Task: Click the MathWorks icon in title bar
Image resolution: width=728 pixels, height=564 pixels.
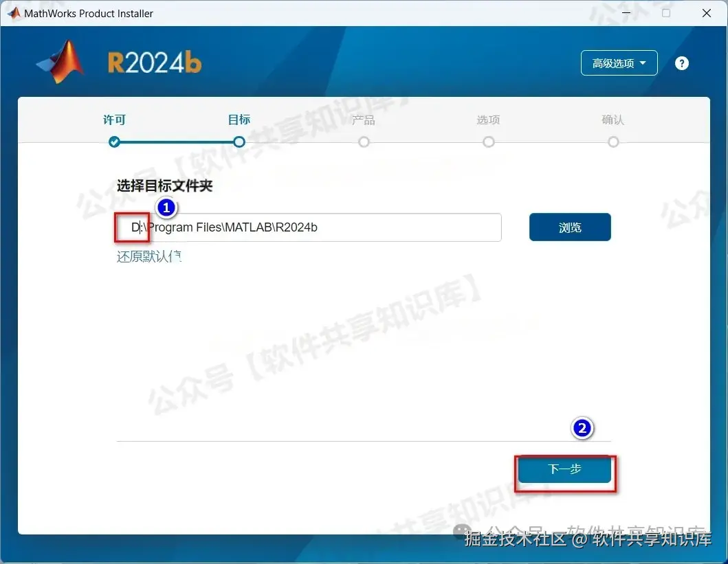Action: [14, 13]
